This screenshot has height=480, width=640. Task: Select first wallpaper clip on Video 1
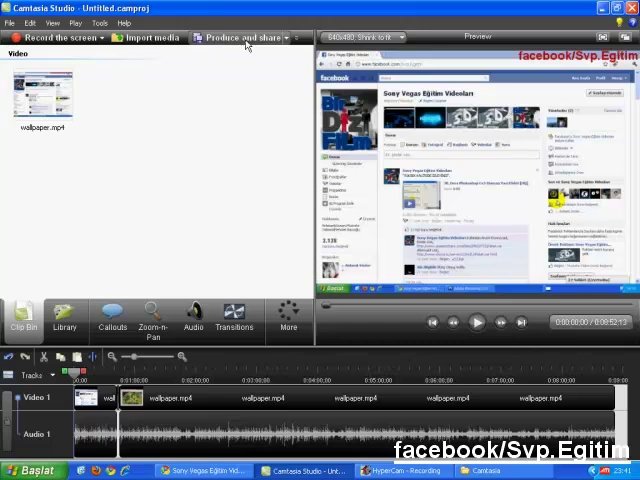pos(95,398)
